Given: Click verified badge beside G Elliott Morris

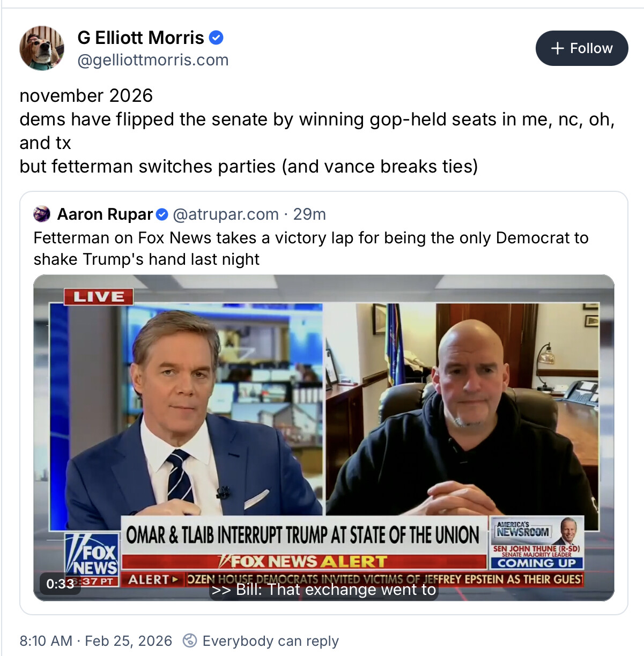Looking at the screenshot, I should point(216,38).
